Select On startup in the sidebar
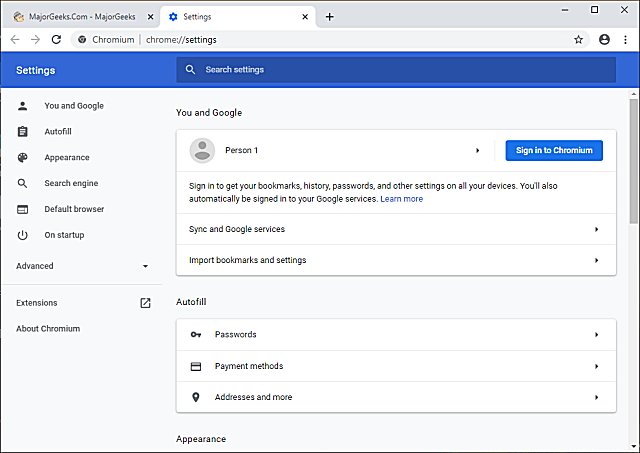Viewport: 640px width, 453px height. click(64, 235)
